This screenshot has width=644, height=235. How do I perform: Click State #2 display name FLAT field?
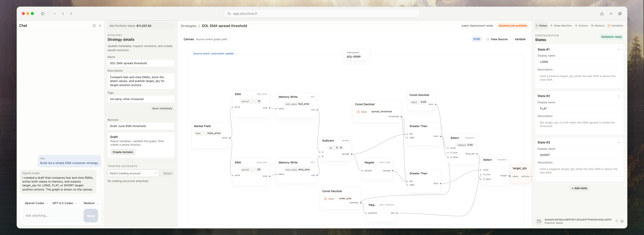click(579, 109)
